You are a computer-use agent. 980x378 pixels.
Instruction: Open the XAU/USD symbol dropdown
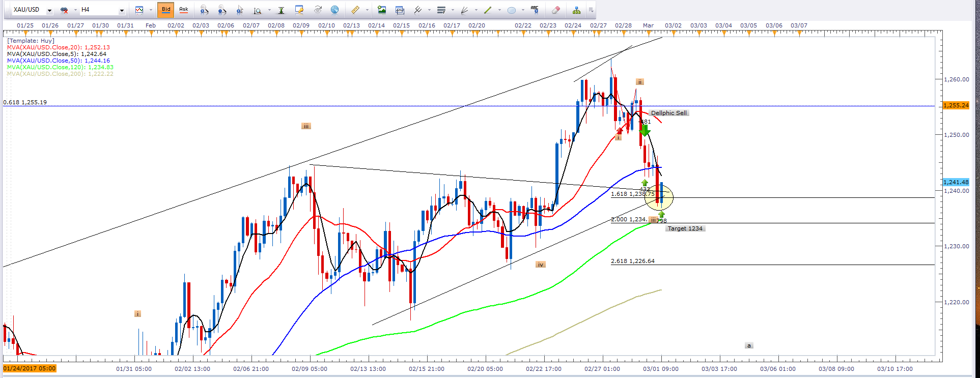tap(49, 10)
